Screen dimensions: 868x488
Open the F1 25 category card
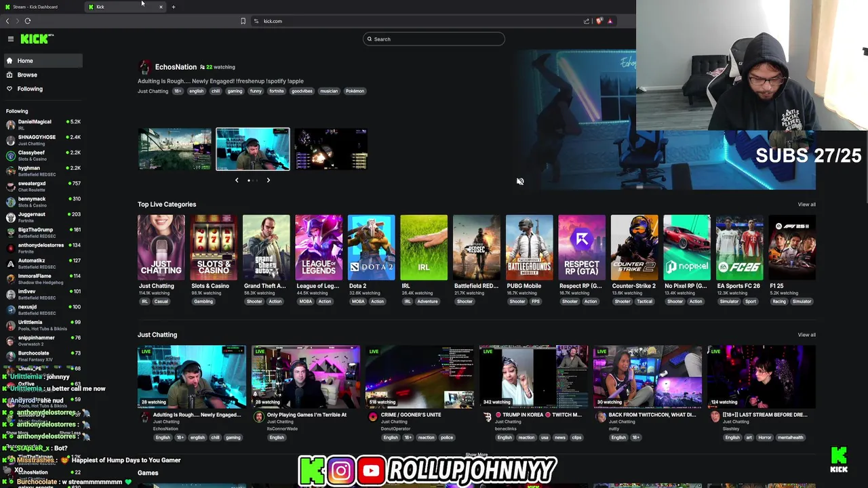click(x=792, y=247)
